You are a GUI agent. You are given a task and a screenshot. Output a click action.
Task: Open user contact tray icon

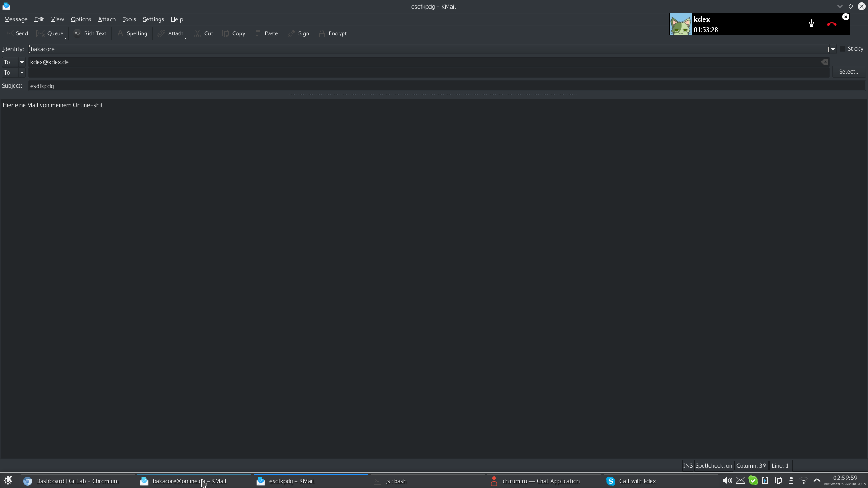(791, 481)
